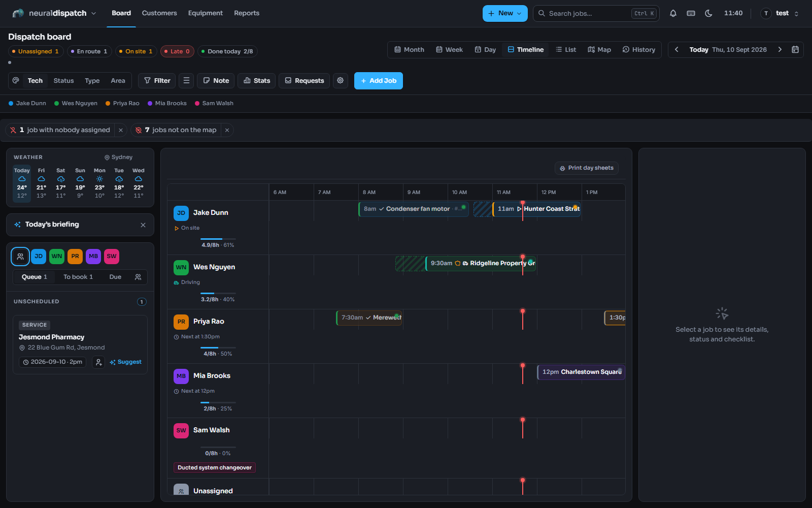812x508 pixels.
Task: Open the test user account menu
Action: pos(781,13)
